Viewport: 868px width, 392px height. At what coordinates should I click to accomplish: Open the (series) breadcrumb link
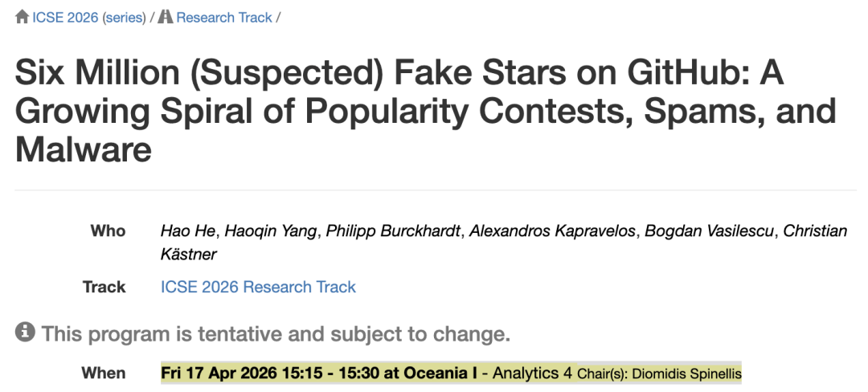pyautogui.click(x=124, y=18)
